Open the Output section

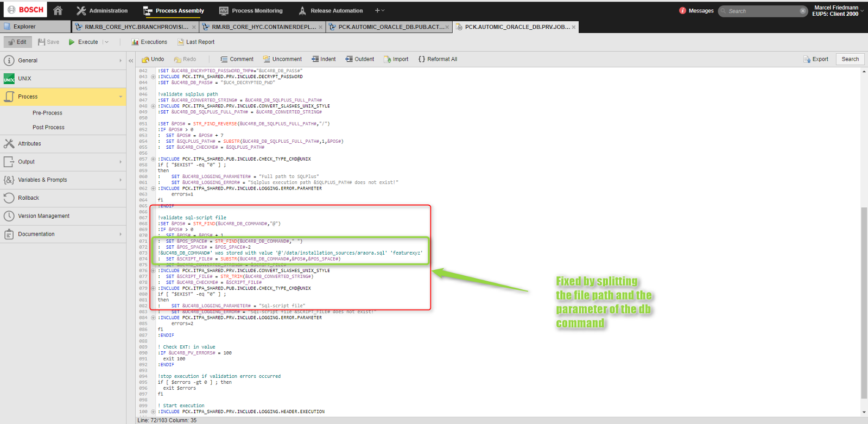pyautogui.click(x=63, y=162)
